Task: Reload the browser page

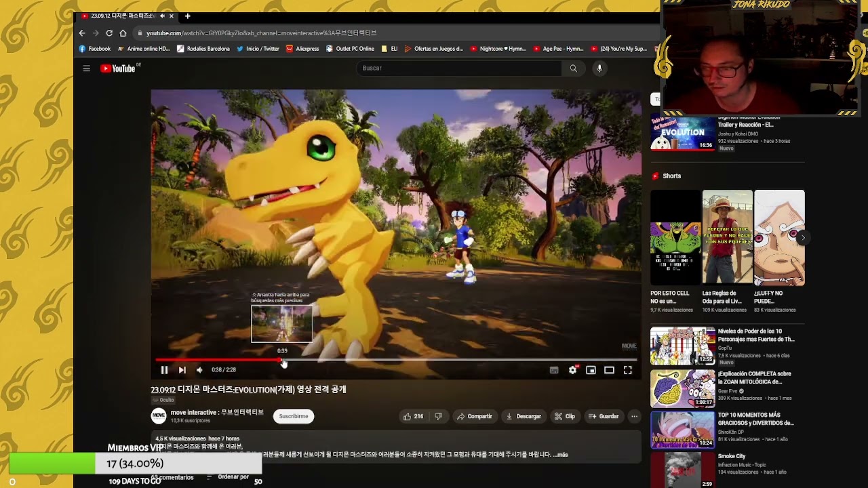Action: click(109, 33)
